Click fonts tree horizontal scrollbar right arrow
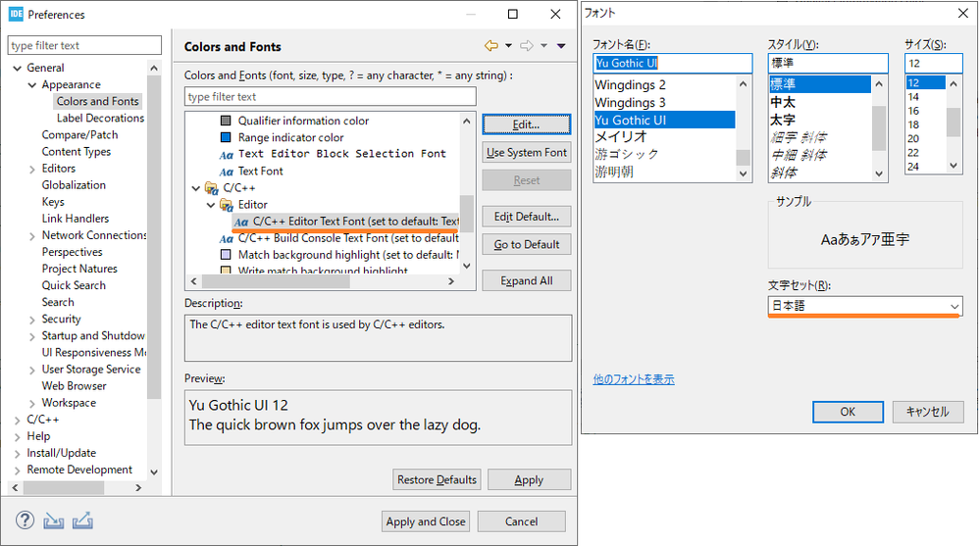This screenshot has width=980, height=546. [451, 281]
